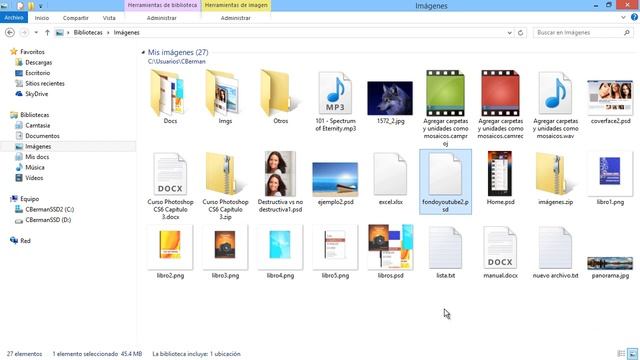Expand the ribbon with the chevron
This screenshot has width=640, height=360.
point(623,18)
